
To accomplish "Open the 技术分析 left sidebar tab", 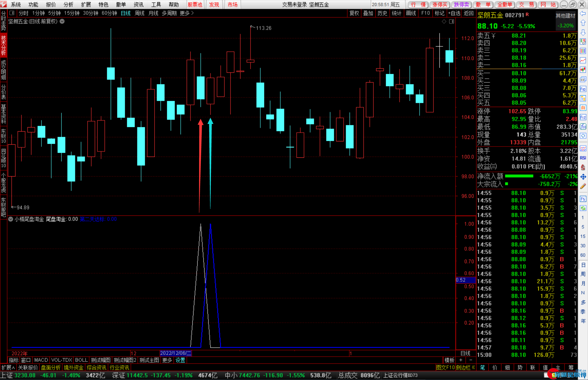I will tap(4, 45).
